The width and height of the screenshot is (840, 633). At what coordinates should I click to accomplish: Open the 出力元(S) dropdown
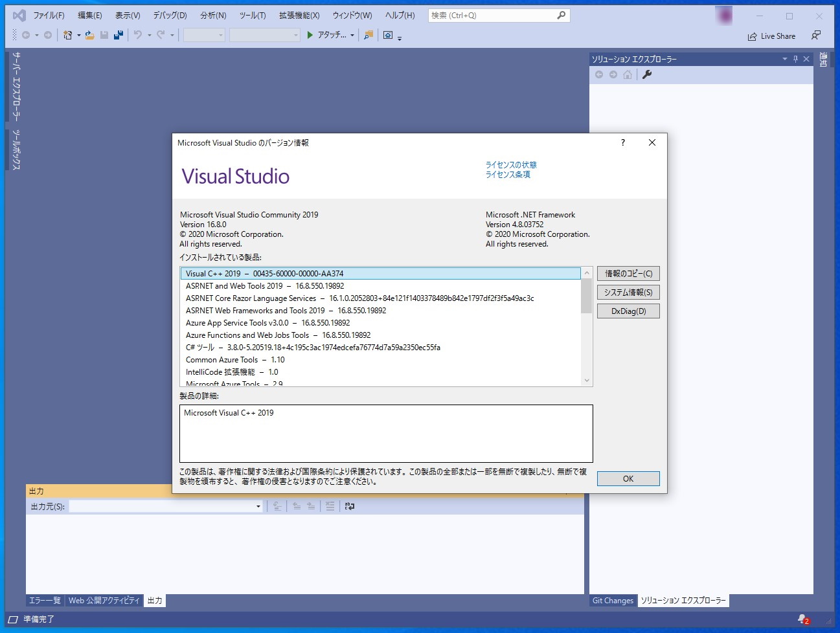(257, 506)
